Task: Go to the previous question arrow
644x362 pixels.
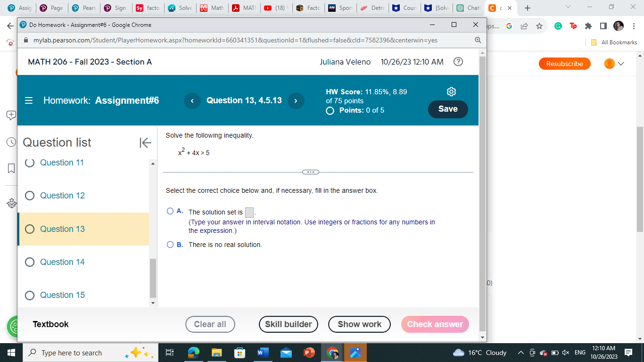Action: pos(192,100)
